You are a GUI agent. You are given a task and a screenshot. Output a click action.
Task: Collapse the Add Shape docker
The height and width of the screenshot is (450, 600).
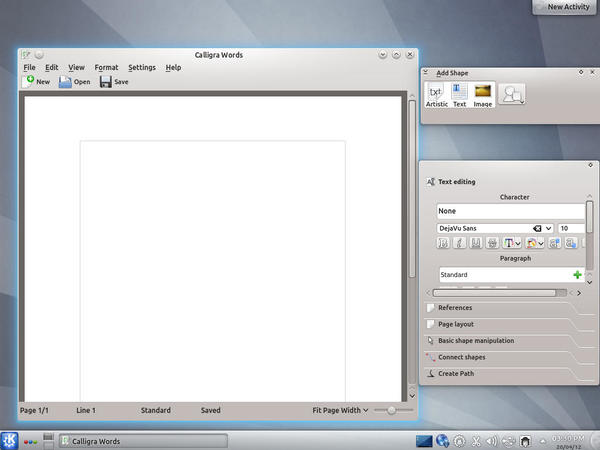click(x=426, y=72)
